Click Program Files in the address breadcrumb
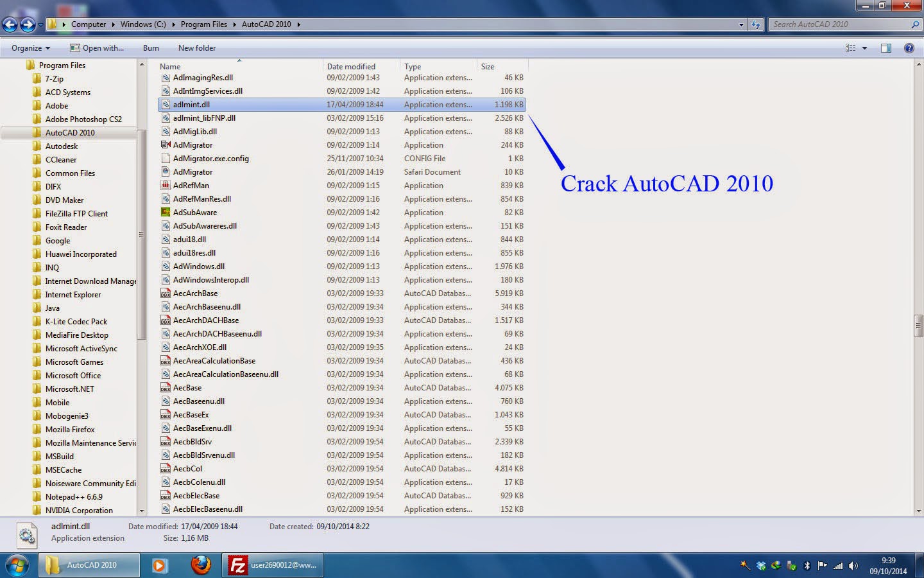924x578 pixels. tap(204, 24)
